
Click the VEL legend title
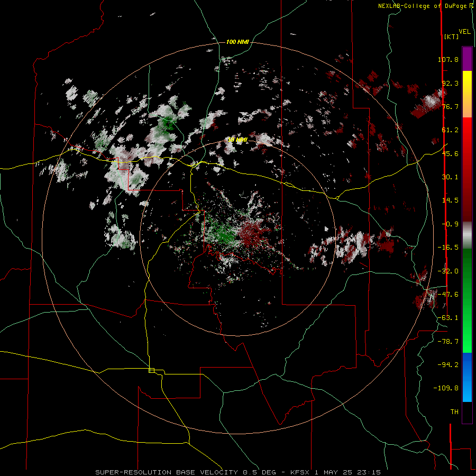click(x=464, y=32)
